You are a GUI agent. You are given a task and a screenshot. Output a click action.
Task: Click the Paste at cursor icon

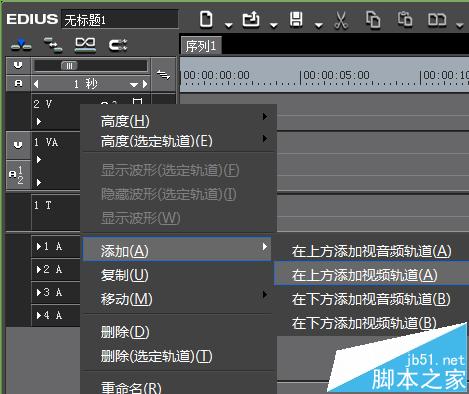[405, 19]
